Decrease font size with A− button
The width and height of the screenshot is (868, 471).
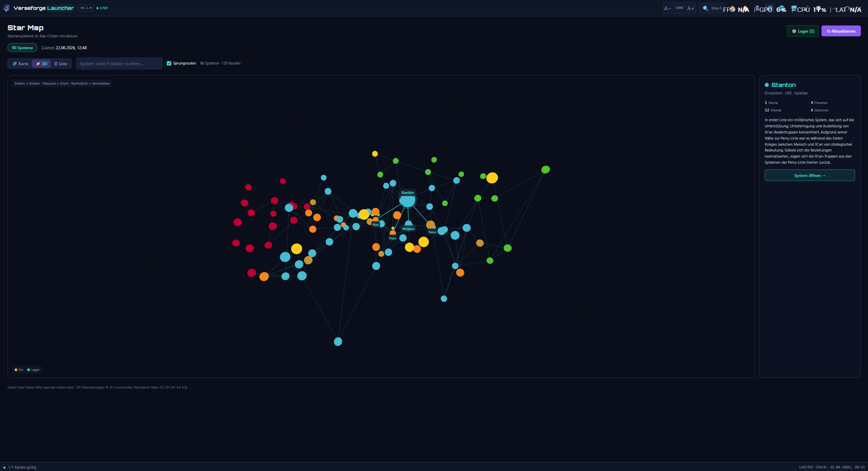click(x=668, y=8)
